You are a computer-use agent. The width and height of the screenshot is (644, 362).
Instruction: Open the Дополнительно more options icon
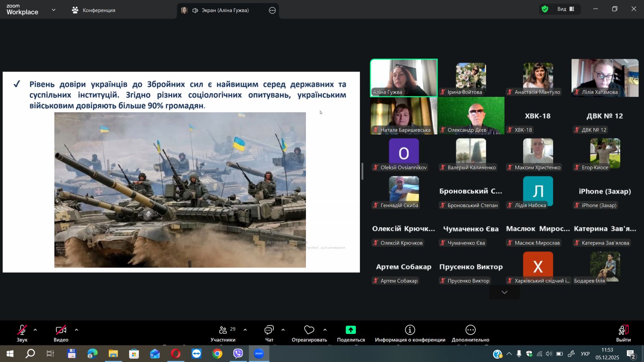pos(470,330)
